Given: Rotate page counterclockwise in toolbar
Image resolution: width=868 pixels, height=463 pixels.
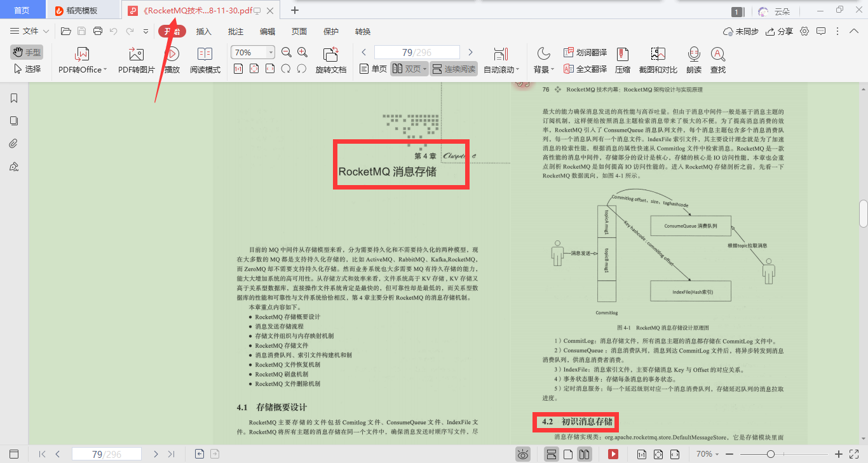Looking at the screenshot, I should pos(286,69).
